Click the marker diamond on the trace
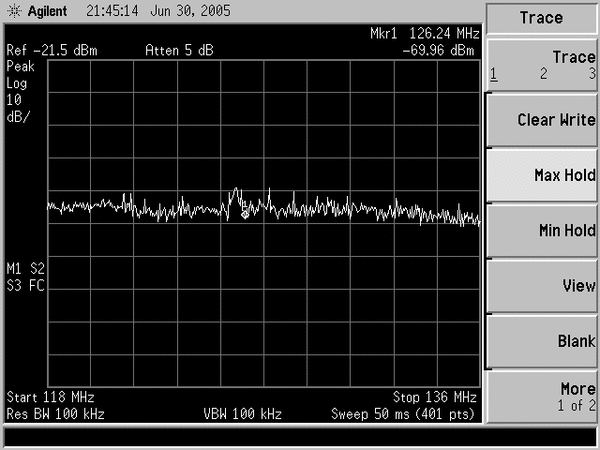The height and width of the screenshot is (450, 600). coord(245,212)
